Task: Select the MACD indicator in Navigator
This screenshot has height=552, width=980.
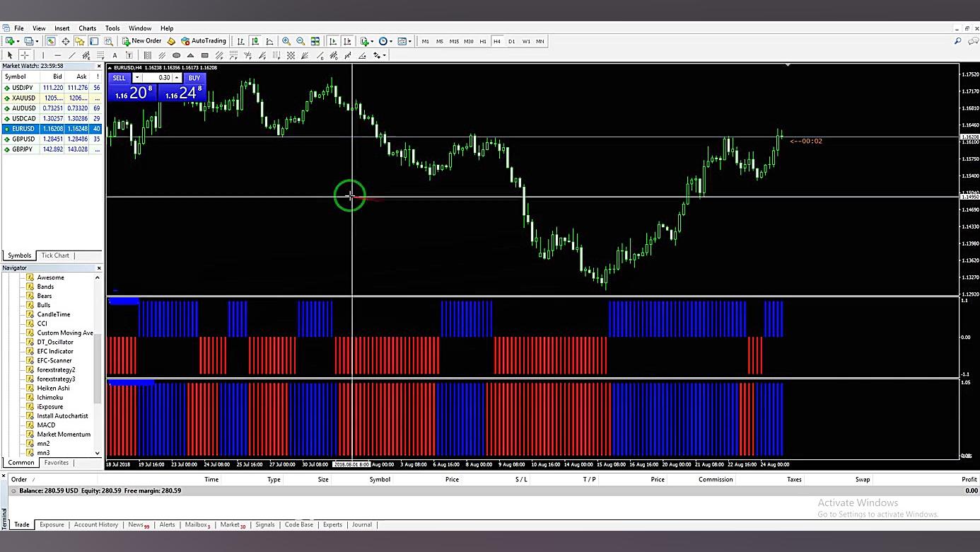Action: pyautogui.click(x=46, y=425)
